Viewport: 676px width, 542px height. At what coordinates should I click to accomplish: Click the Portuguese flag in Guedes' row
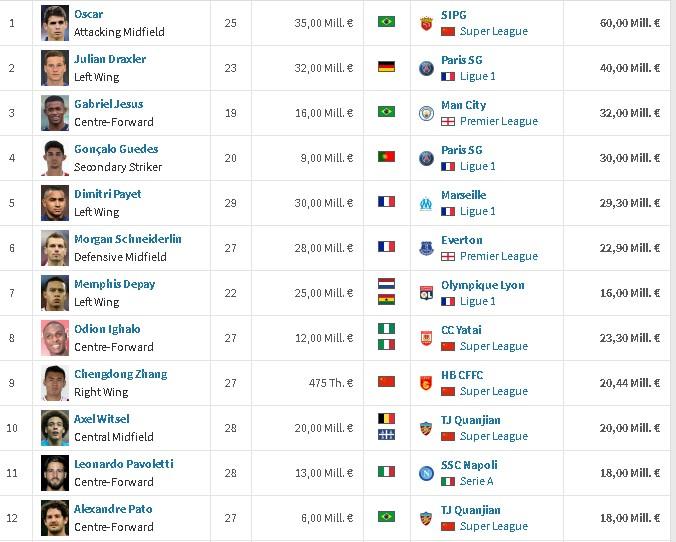pos(386,157)
